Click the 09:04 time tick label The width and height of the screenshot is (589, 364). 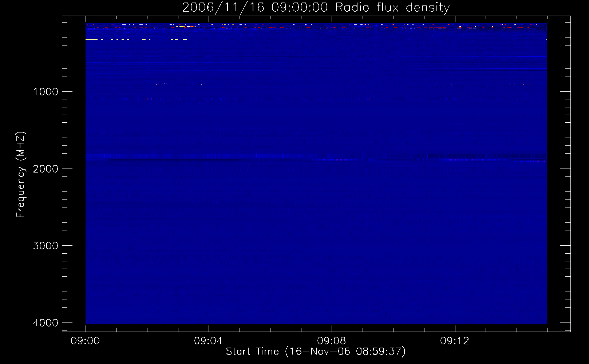208,341
